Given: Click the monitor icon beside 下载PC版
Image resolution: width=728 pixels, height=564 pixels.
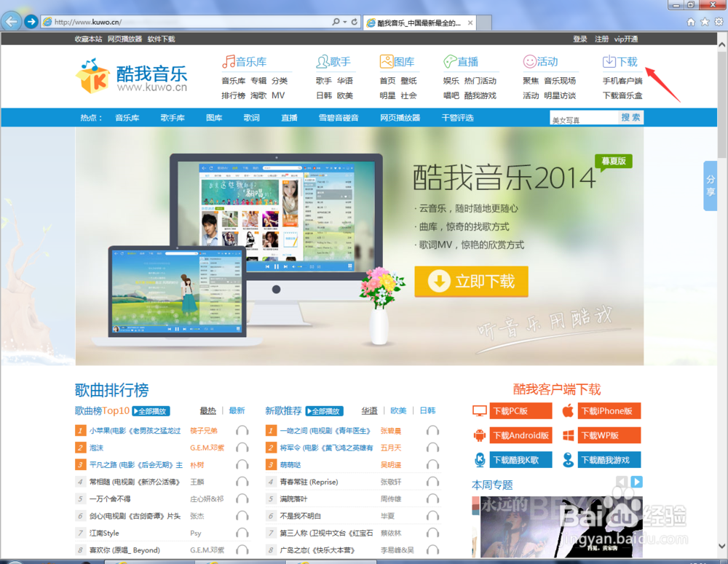Looking at the screenshot, I should [x=479, y=411].
